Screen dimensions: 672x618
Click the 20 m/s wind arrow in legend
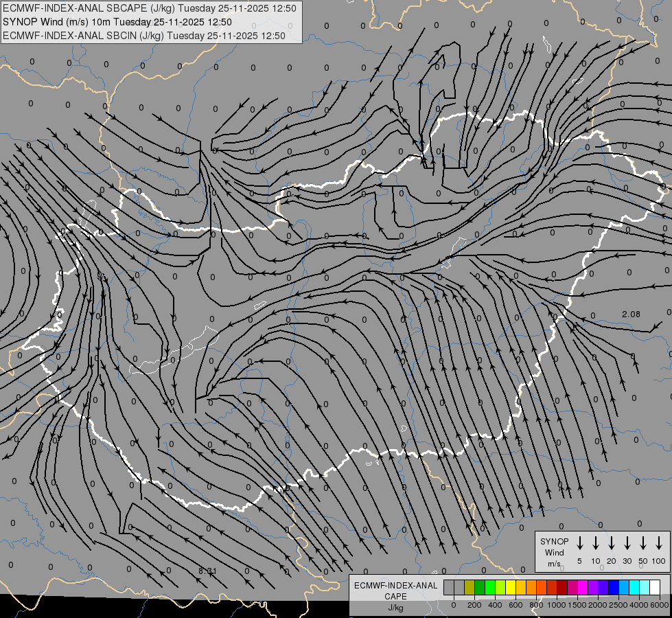pyautogui.click(x=612, y=542)
